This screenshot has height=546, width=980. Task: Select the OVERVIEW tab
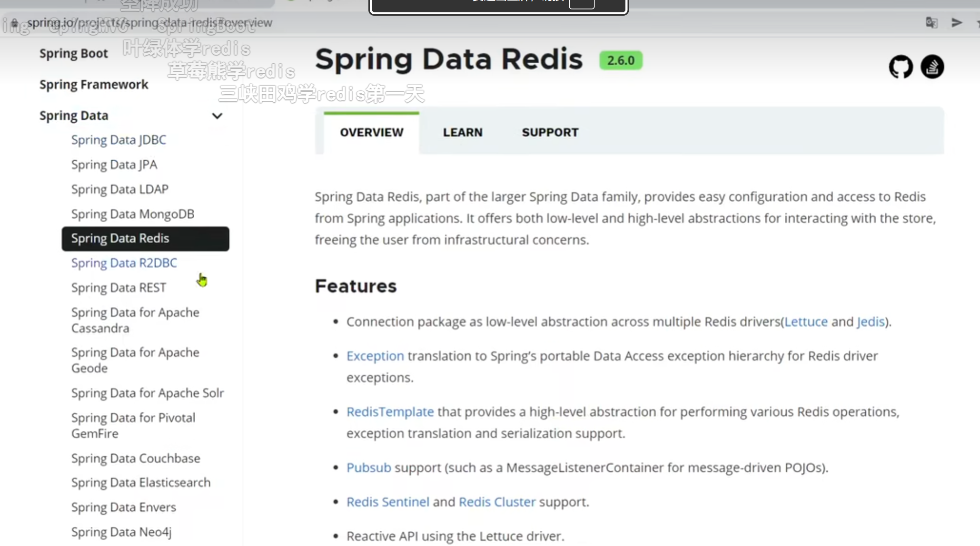point(371,132)
